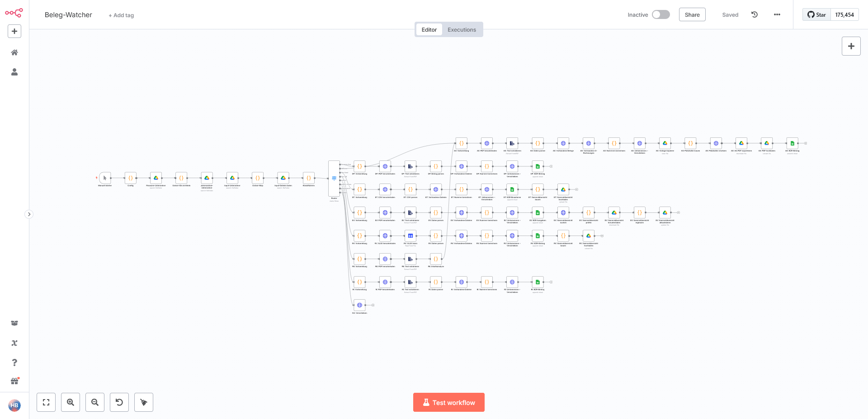Screen dimensions: 868x419
Task: Open the workflow history clock icon
Action: coord(755,14)
